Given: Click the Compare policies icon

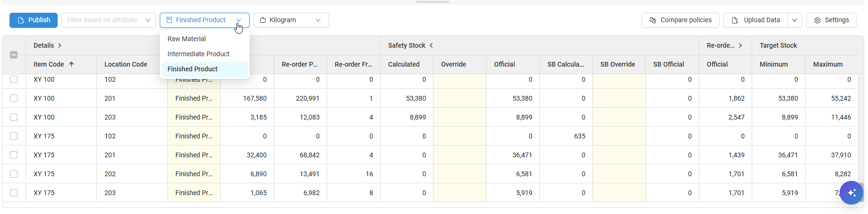Looking at the screenshot, I should point(653,20).
